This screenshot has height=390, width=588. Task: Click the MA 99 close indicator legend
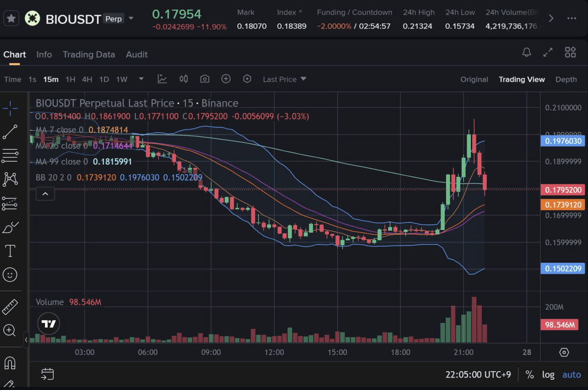click(x=84, y=162)
